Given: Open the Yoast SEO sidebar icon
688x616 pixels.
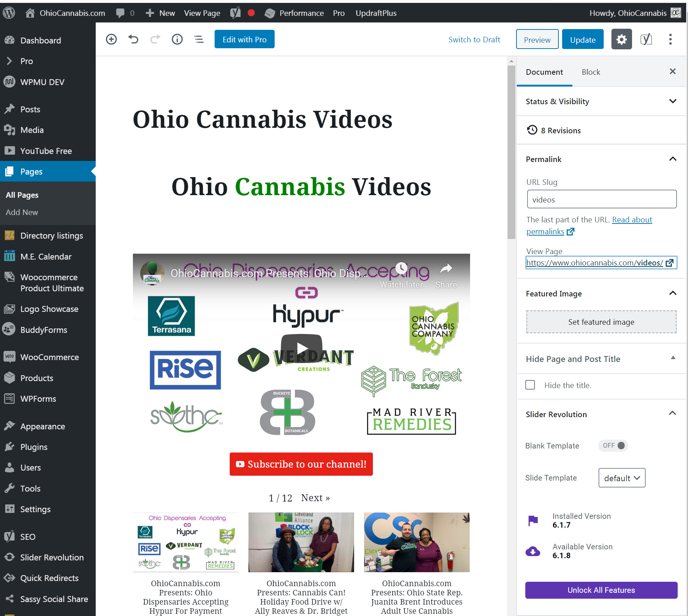Looking at the screenshot, I should click(x=646, y=39).
